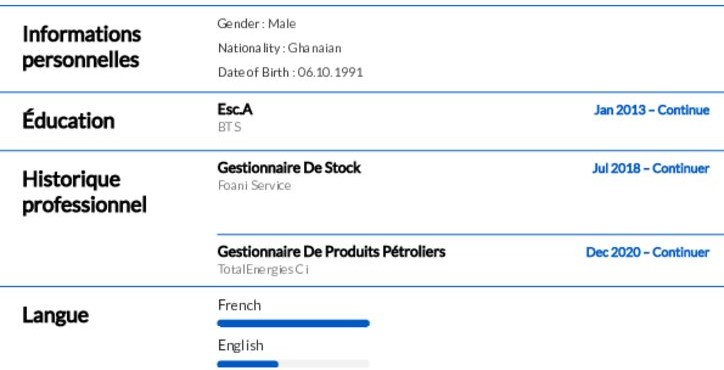Select the Esc.A school name
Screen dimensions: 724x370
point(235,109)
